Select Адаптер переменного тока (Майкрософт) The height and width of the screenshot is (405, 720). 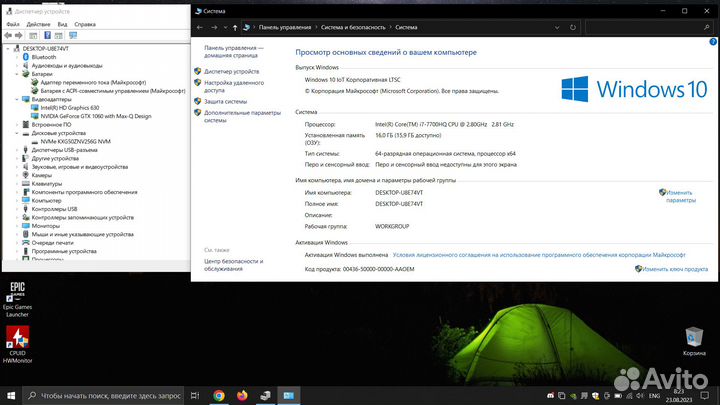(x=93, y=83)
